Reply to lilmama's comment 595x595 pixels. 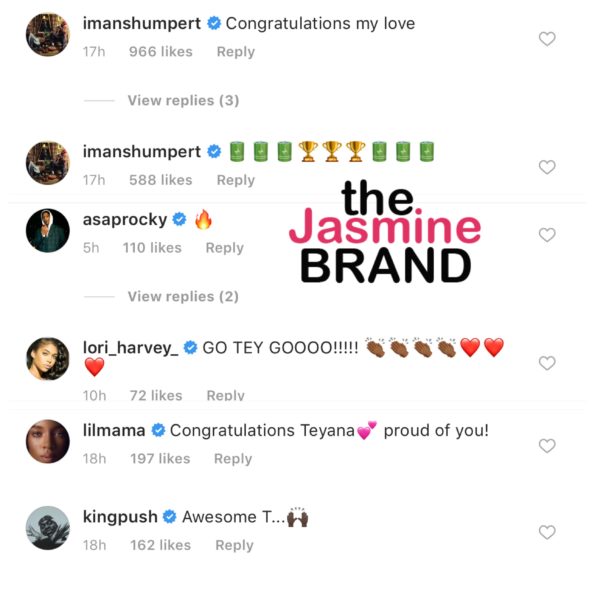[x=233, y=459]
